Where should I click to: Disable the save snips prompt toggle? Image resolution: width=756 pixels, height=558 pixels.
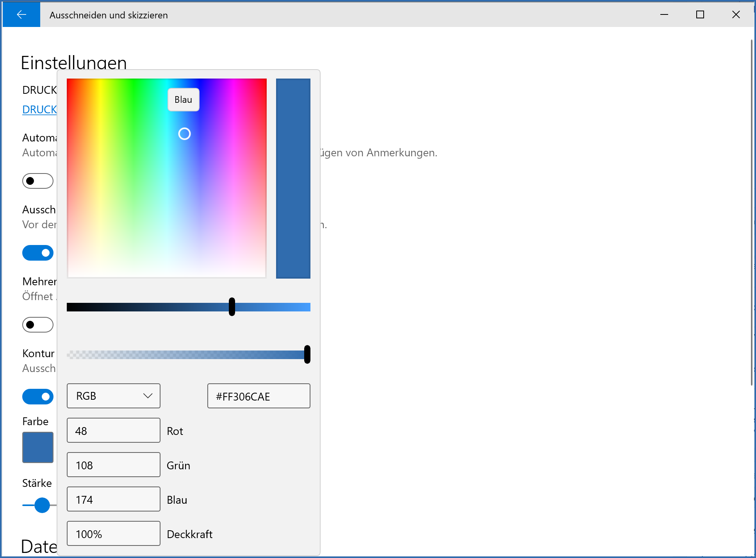[37, 253]
